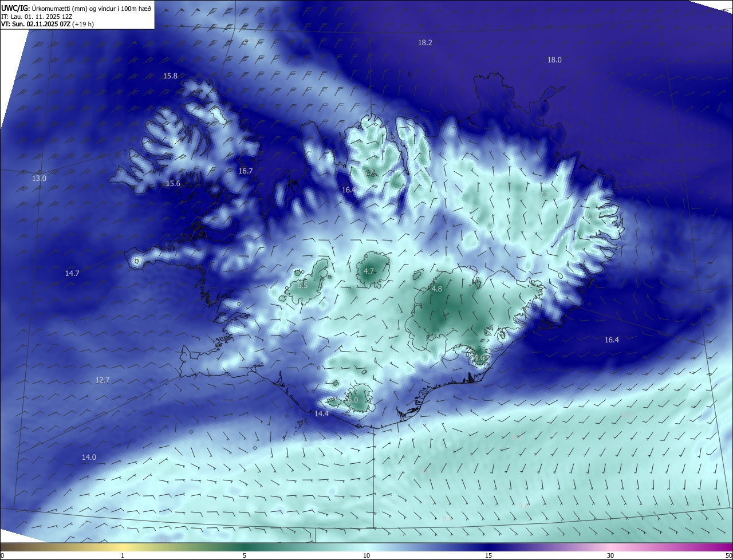Click the 15.8 value near the Westfjords
Image resolution: width=733 pixels, height=560 pixels.
tap(170, 76)
